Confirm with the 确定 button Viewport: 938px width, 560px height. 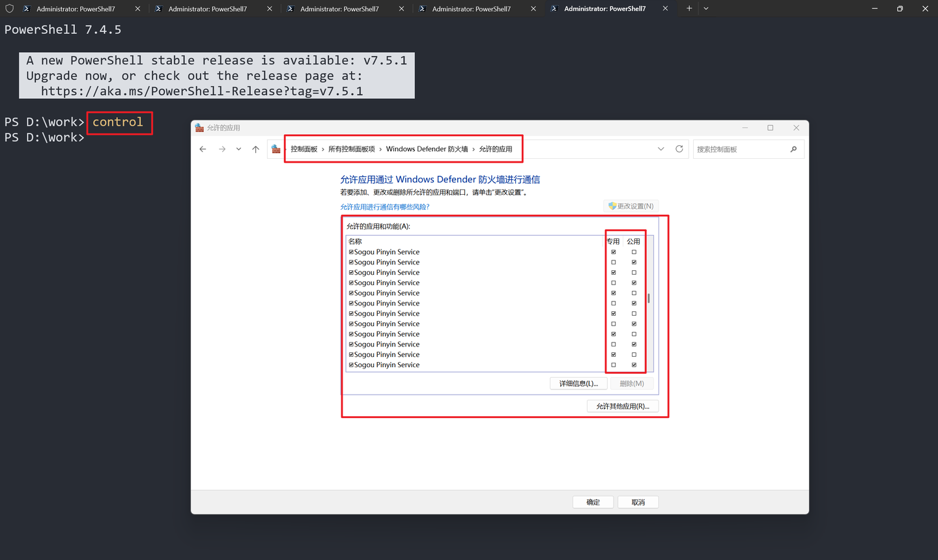tap(593, 502)
